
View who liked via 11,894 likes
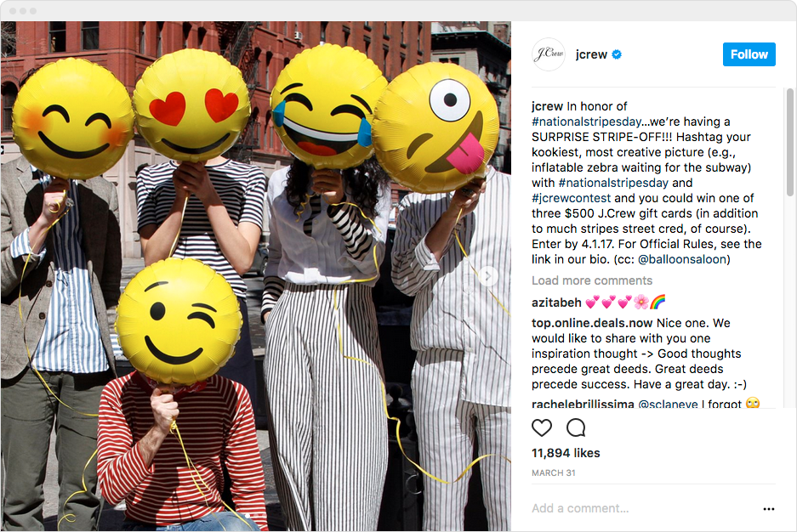566,453
